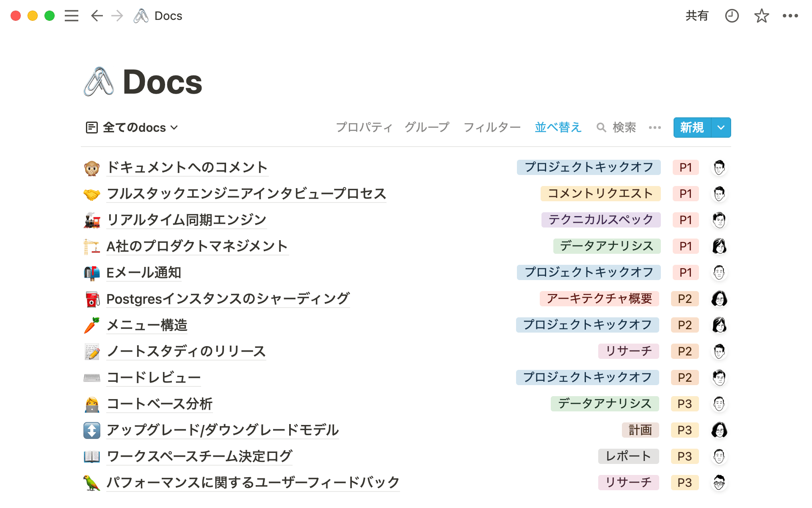Click the forward navigation arrow
Screen dimensions: 812x508
(117, 16)
